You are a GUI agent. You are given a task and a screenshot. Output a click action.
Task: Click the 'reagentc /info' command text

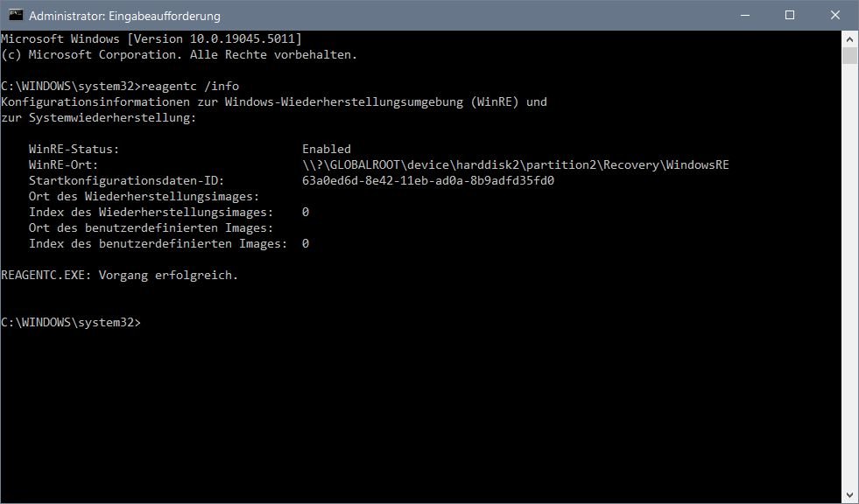tap(190, 86)
